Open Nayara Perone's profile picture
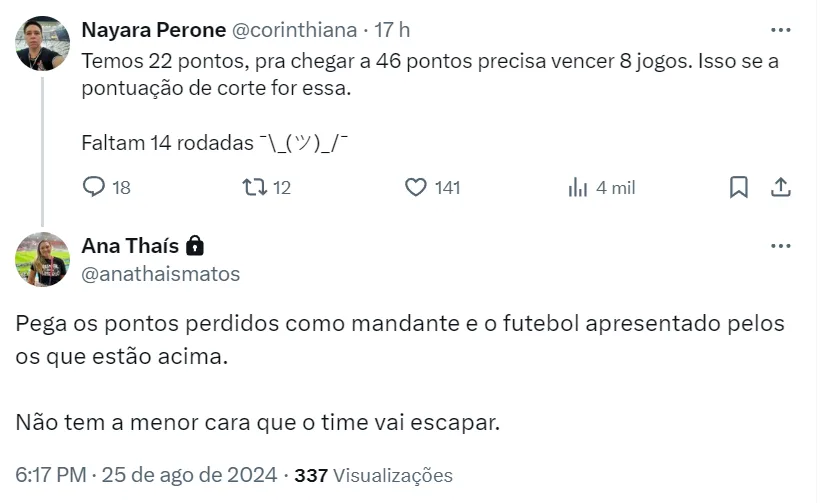 point(43,43)
